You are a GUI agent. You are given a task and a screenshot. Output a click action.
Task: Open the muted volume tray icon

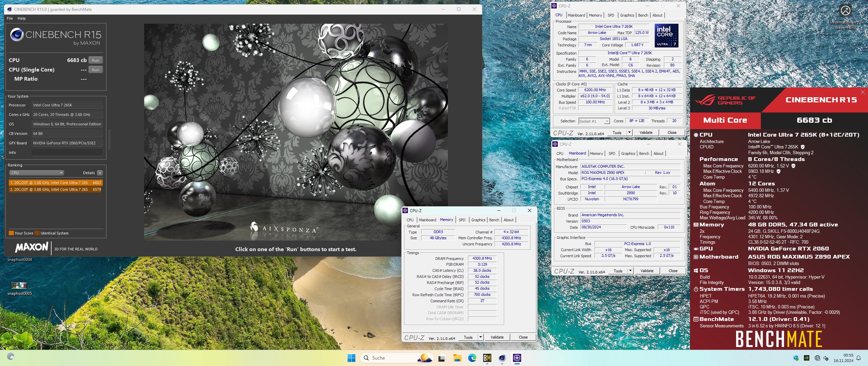point(826,358)
